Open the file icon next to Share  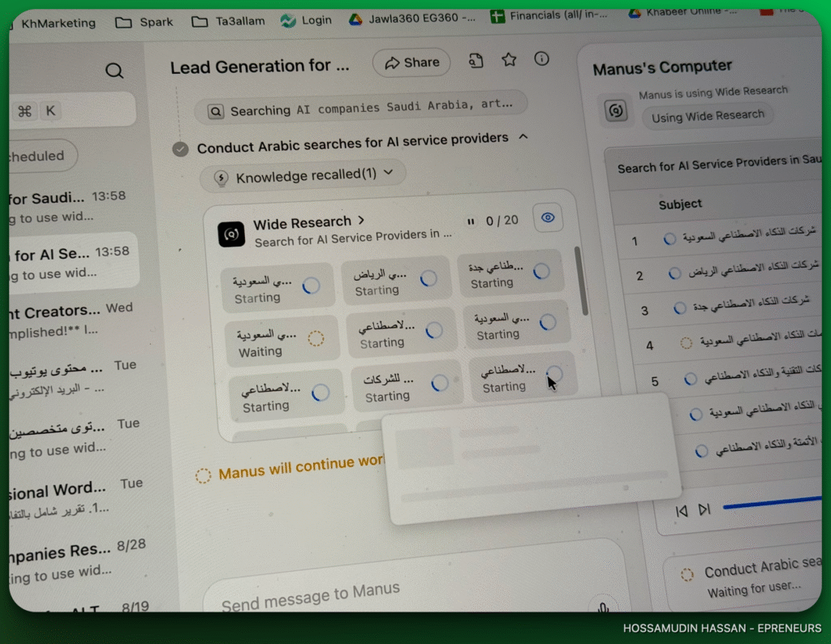(x=476, y=60)
